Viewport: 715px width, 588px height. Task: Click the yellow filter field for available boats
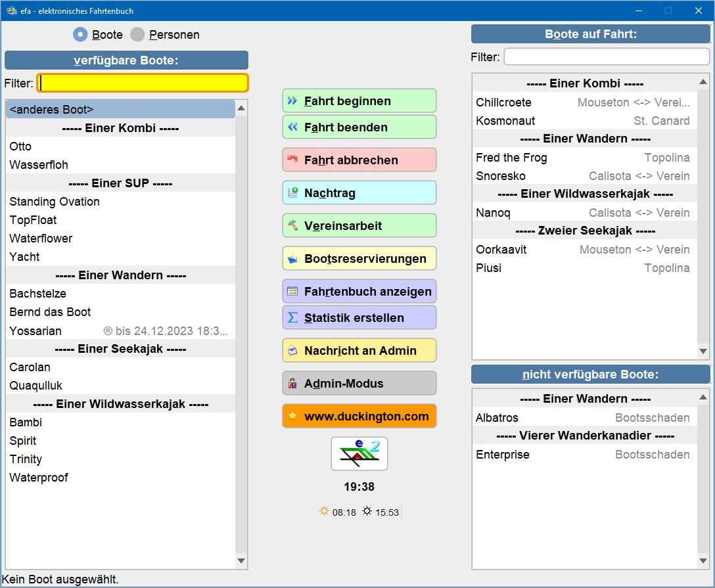143,83
